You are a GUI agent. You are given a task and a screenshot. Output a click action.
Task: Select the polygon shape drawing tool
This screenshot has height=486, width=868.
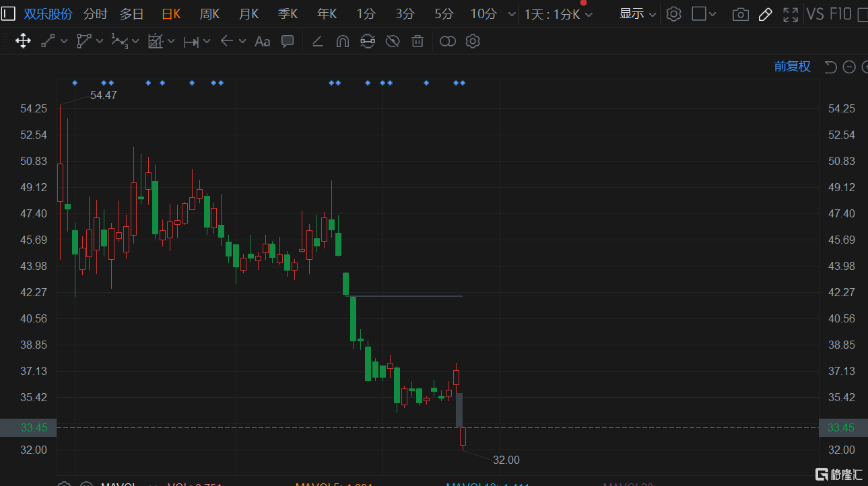(84, 42)
